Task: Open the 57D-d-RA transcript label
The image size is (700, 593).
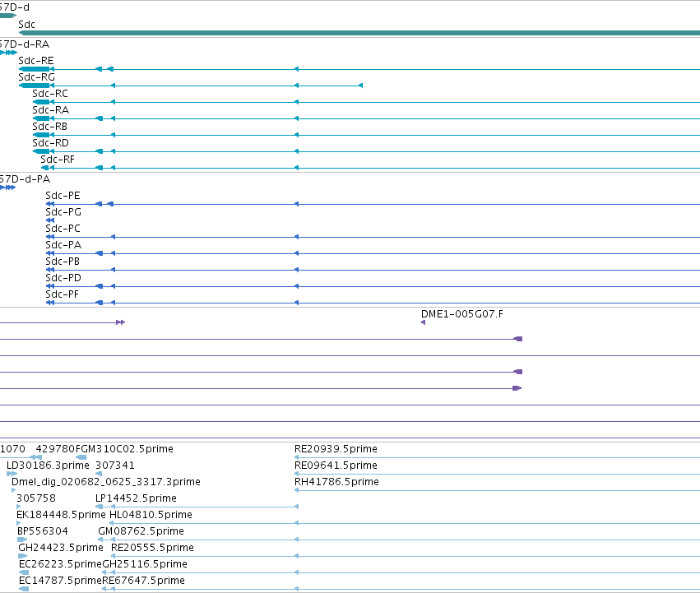Action: (25, 44)
